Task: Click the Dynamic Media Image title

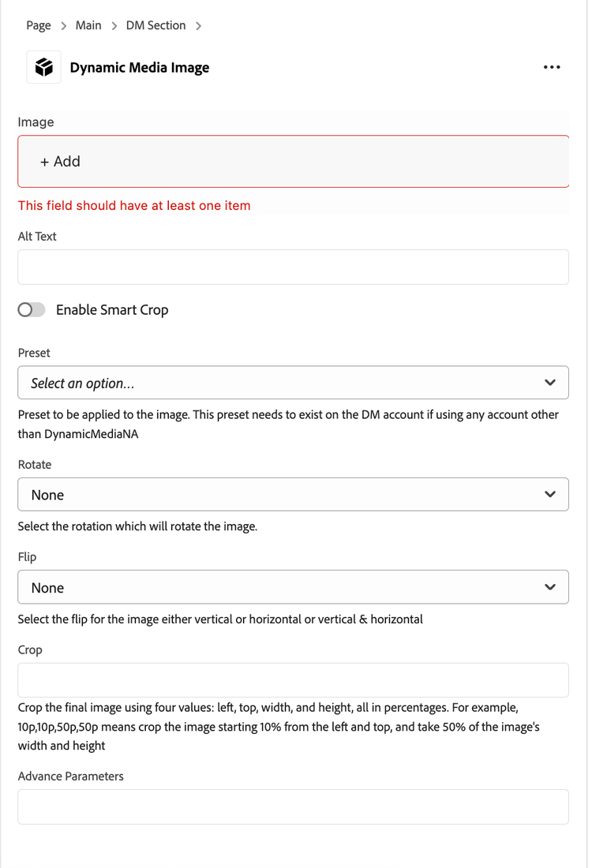Action: pos(140,68)
